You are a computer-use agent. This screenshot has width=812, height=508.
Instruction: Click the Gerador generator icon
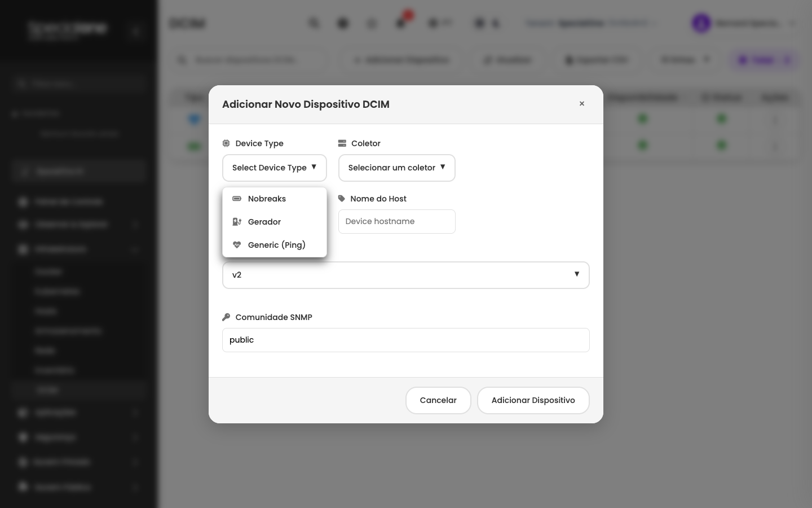point(237,222)
